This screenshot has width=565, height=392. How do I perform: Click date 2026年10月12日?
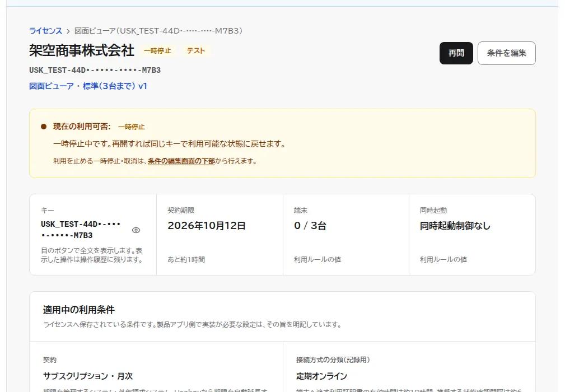click(x=207, y=226)
